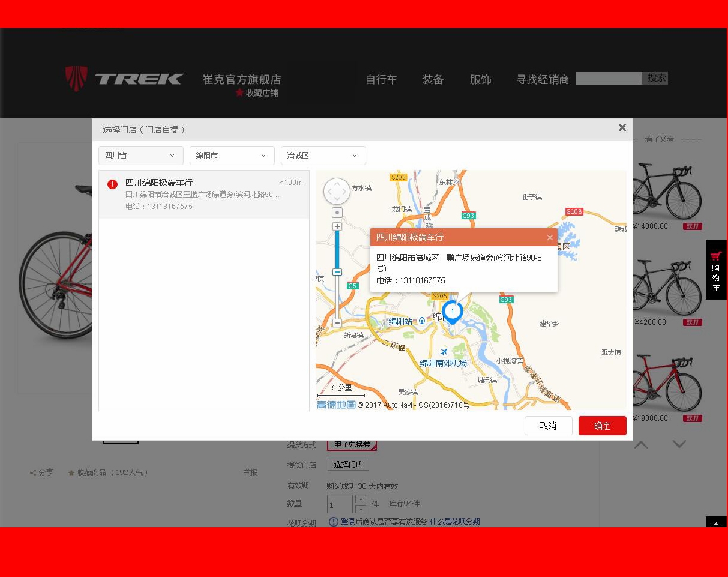728x577 pixels.
Task: Click the Trek logo emblem
Action: (x=76, y=79)
